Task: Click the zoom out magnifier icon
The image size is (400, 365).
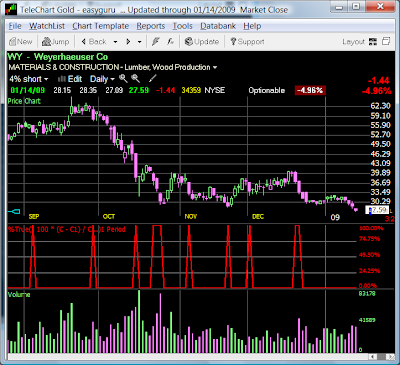Action: [x=135, y=79]
